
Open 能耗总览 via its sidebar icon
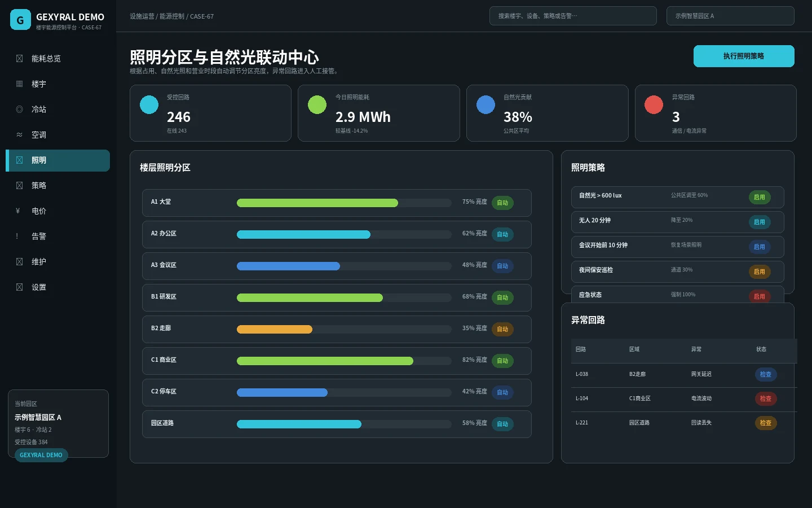tap(19, 59)
